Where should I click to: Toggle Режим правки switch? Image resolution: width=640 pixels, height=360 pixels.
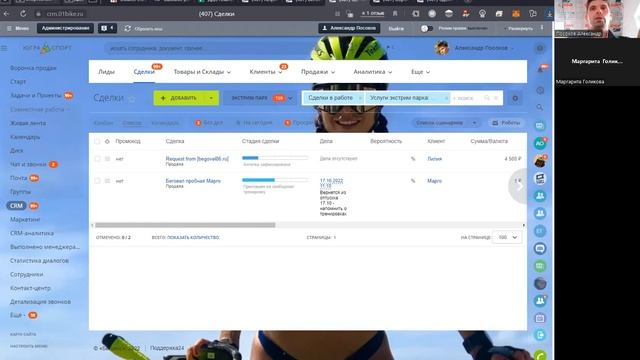427,29
